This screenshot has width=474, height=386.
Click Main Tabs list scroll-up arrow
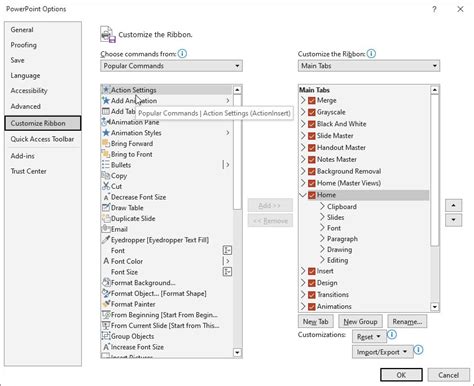click(x=435, y=90)
